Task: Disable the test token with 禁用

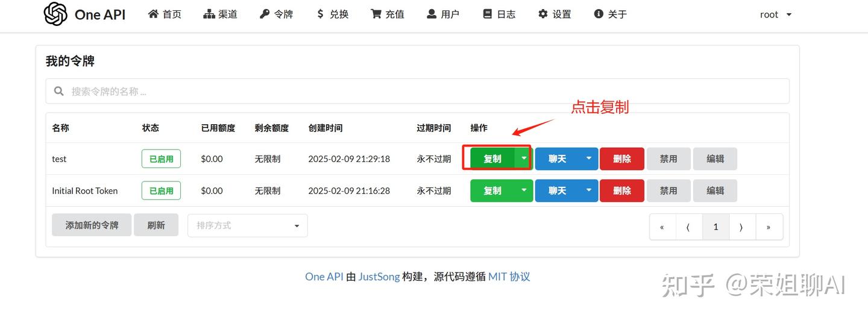Action: pos(668,158)
